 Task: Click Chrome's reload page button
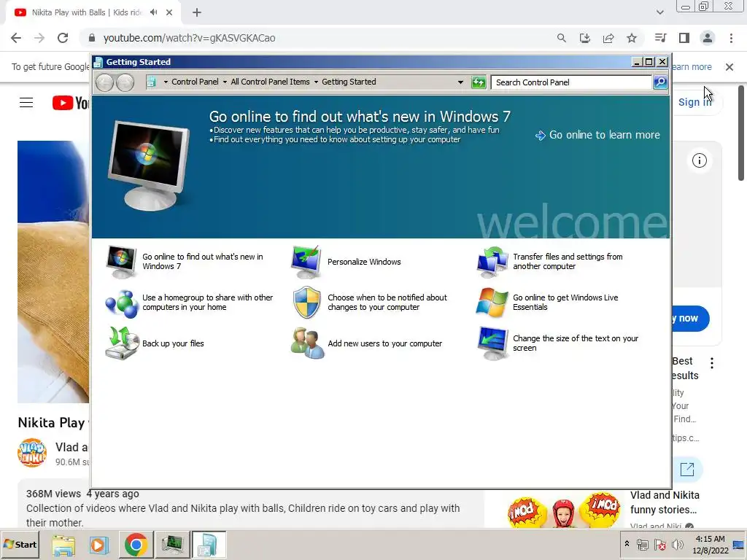[63, 38]
